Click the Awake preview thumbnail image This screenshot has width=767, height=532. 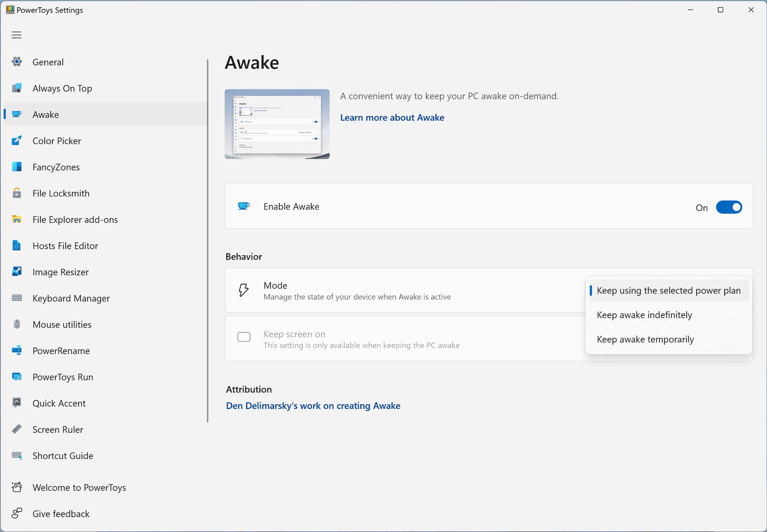277,124
